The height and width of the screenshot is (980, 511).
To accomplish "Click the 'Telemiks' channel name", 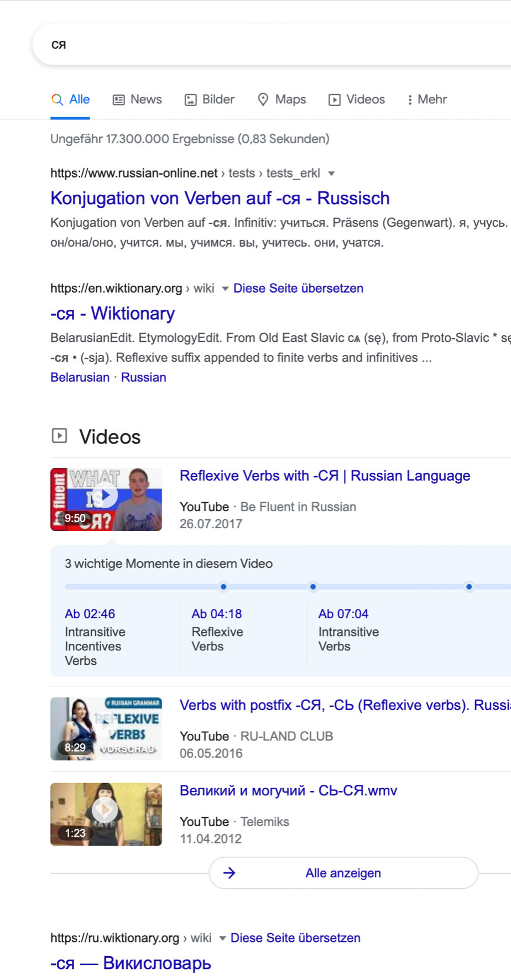I will (x=264, y=822).
